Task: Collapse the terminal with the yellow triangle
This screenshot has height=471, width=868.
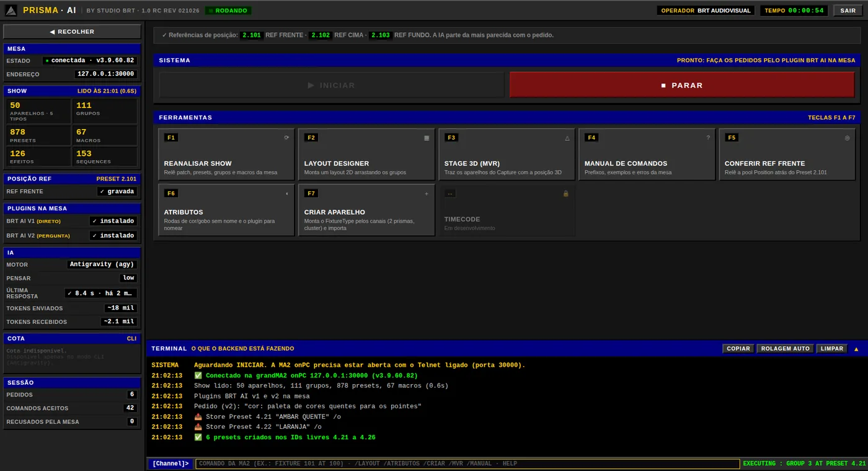Action: [856, 349]
